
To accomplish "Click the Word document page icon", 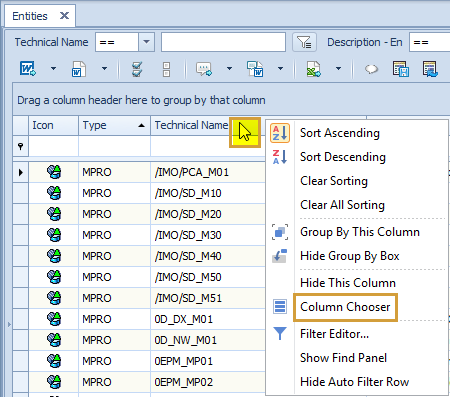I will [79, 69].
